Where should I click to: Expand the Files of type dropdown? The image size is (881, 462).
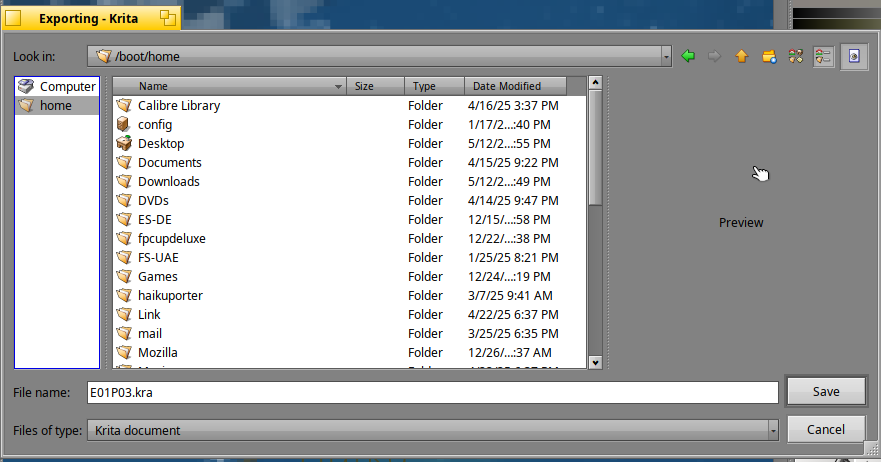coord(773,431)
